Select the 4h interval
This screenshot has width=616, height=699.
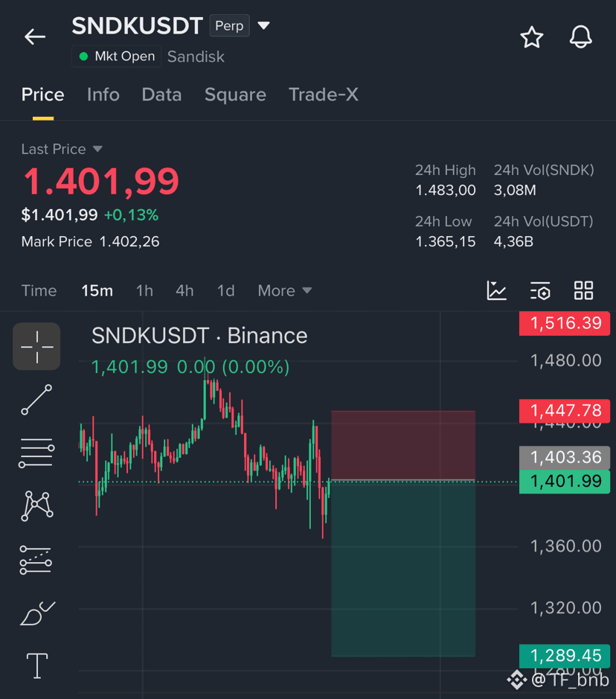click(185, 290)
